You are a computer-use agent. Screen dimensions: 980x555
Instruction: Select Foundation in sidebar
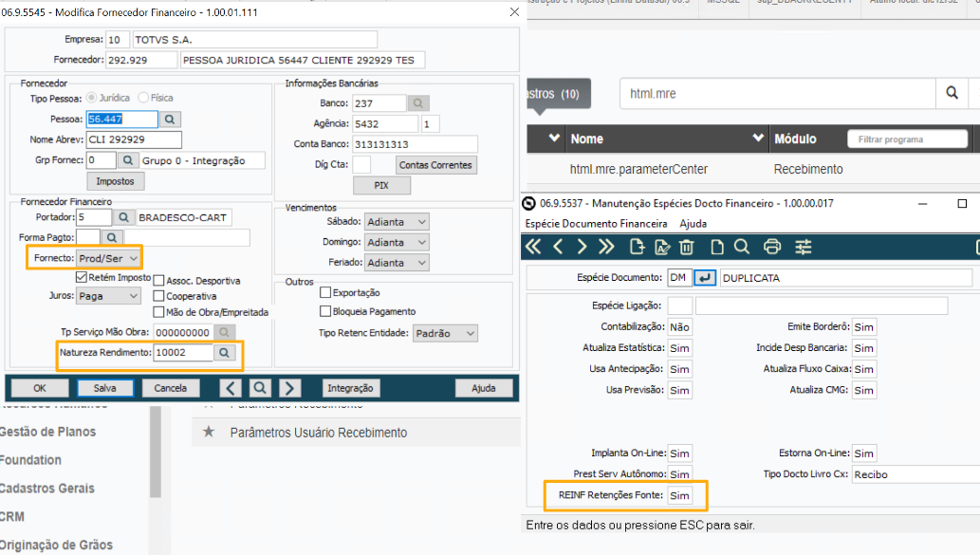click(30, 460)
